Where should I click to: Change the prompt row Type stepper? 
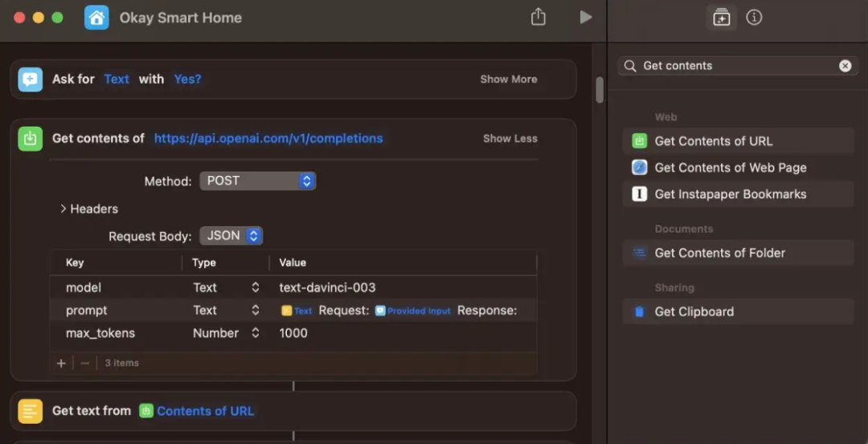click(x=256, y=310)
